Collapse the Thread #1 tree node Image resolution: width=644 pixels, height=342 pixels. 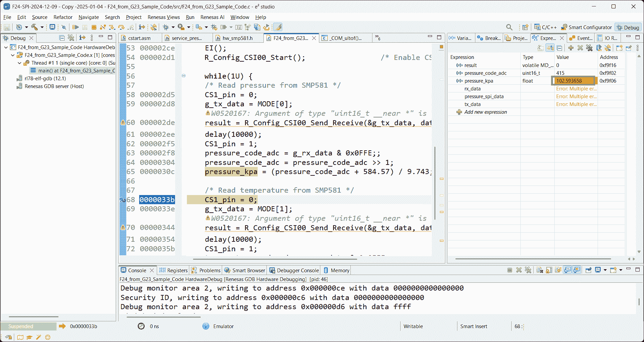point(20,63)
